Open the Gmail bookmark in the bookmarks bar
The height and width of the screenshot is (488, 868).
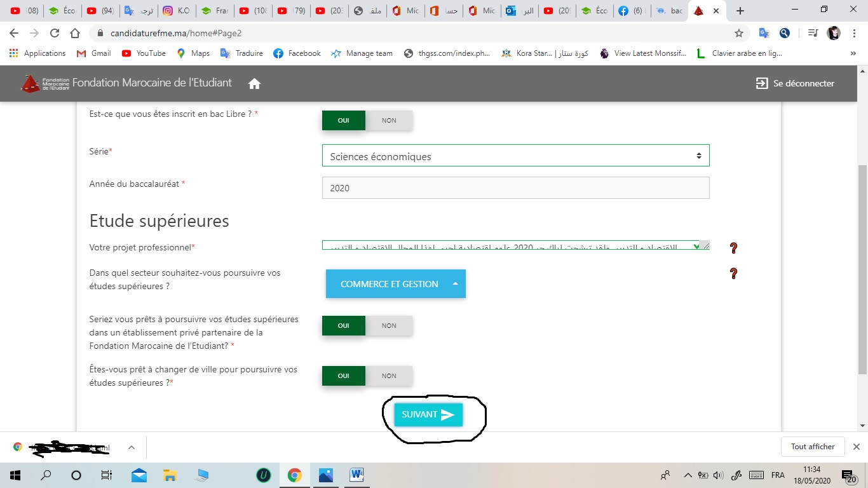(x=93, y=53)
